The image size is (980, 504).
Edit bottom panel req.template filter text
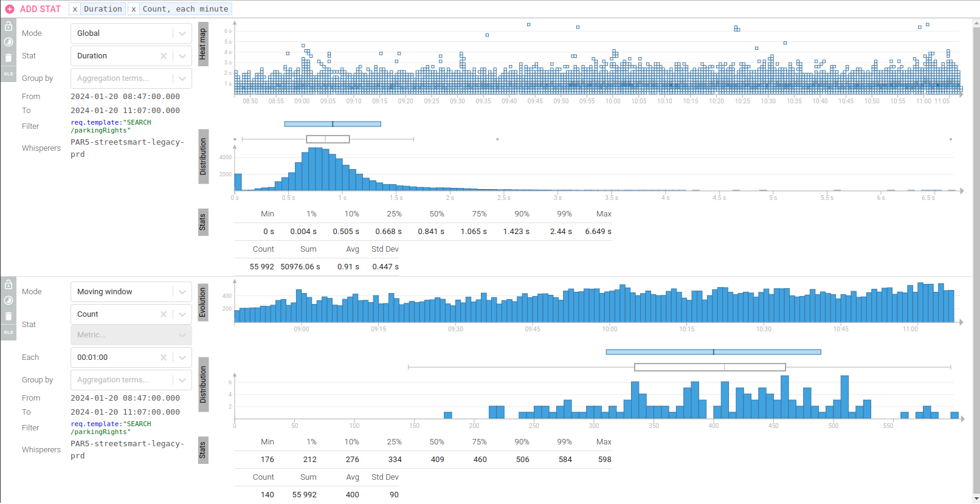pyautogui.click(x=111, y=428)
